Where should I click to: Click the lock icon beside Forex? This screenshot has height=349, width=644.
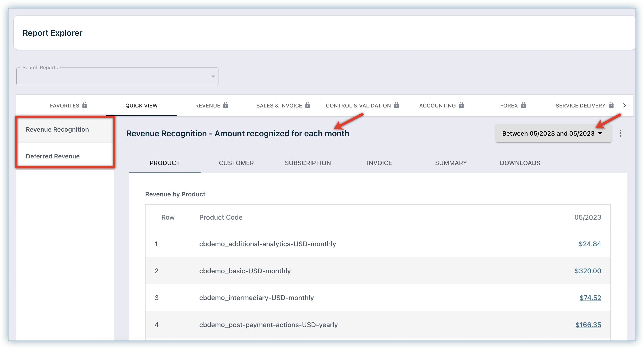click(523, 105)
